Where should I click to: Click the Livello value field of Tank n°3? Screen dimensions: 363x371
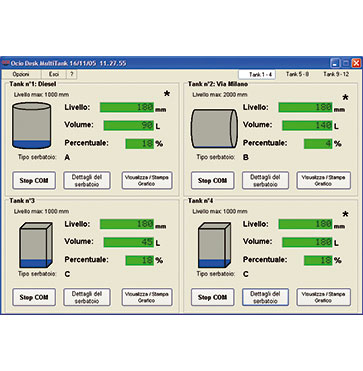[x=127, y=224]
